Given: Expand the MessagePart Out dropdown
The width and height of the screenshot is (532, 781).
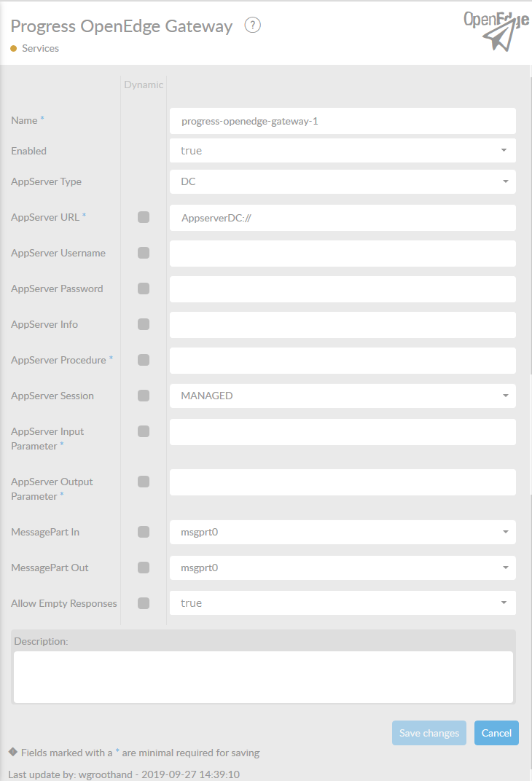Looking at the screenshot, I should pyautogui.click(x=343, y=568).
